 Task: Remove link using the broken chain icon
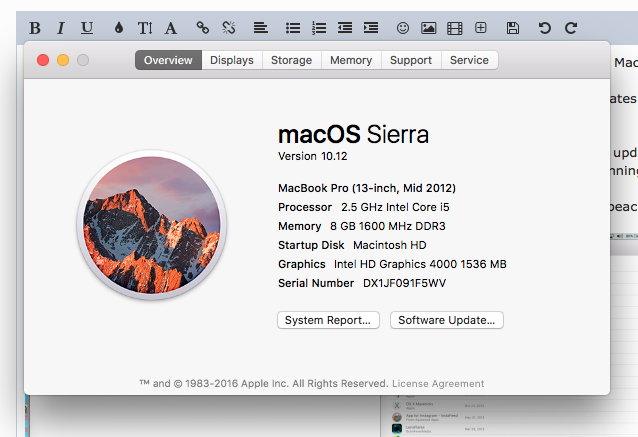pyautogui.click(x=229, y=28)
